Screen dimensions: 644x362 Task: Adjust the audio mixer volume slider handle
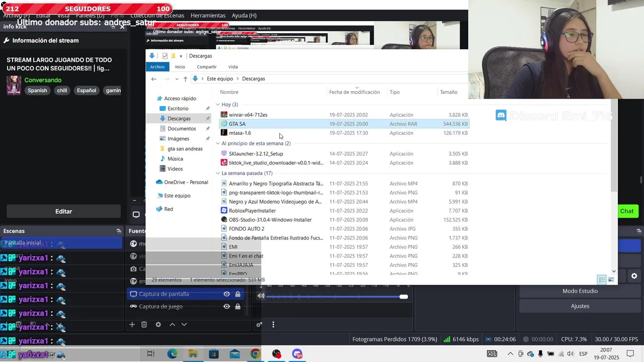[404, 297]
